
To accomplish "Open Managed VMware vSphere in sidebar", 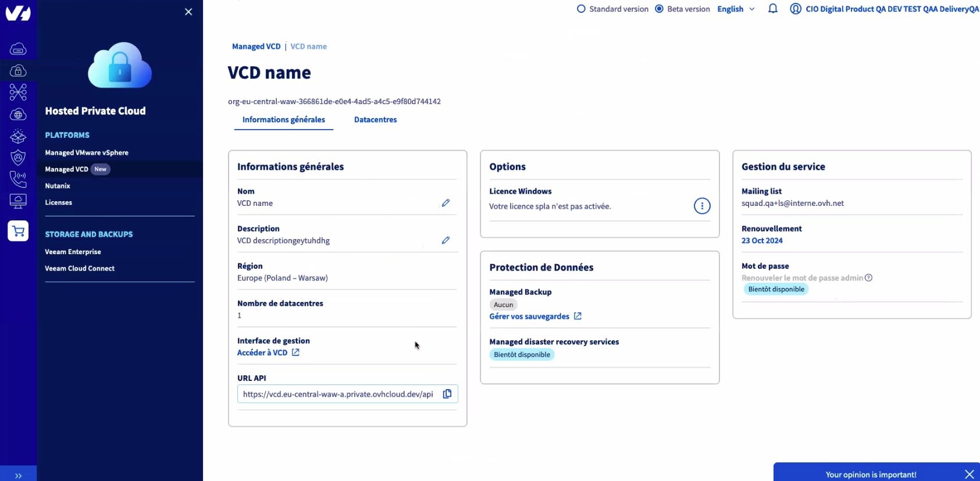I will coord(87,152).
